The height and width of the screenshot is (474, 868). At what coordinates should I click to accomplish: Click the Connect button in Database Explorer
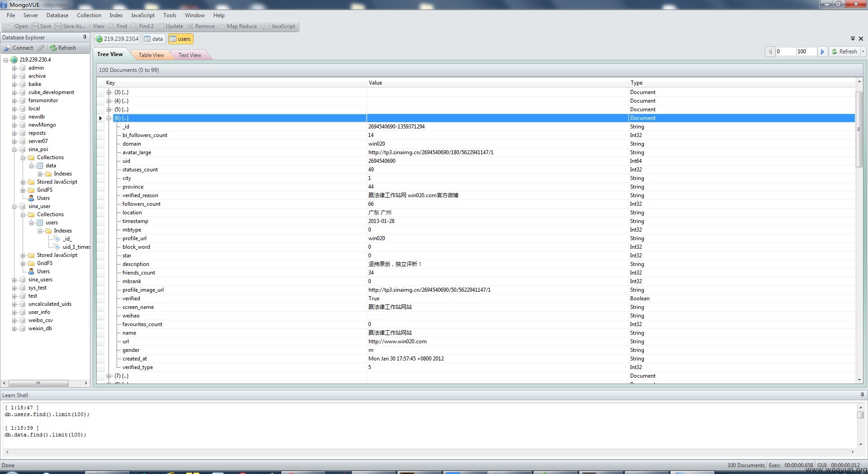click(19, 48)
